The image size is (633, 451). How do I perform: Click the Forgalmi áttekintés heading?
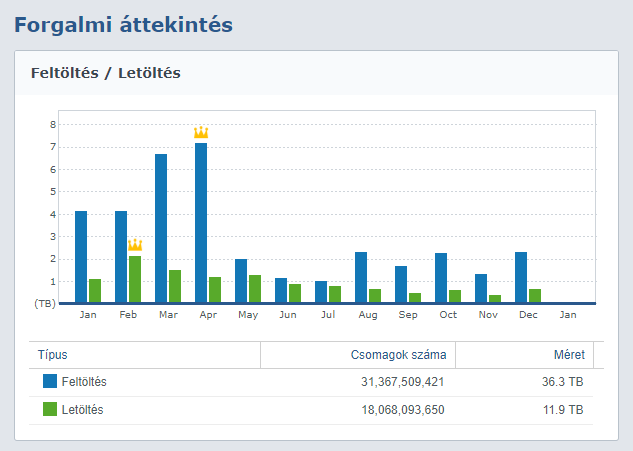point(124,25)
